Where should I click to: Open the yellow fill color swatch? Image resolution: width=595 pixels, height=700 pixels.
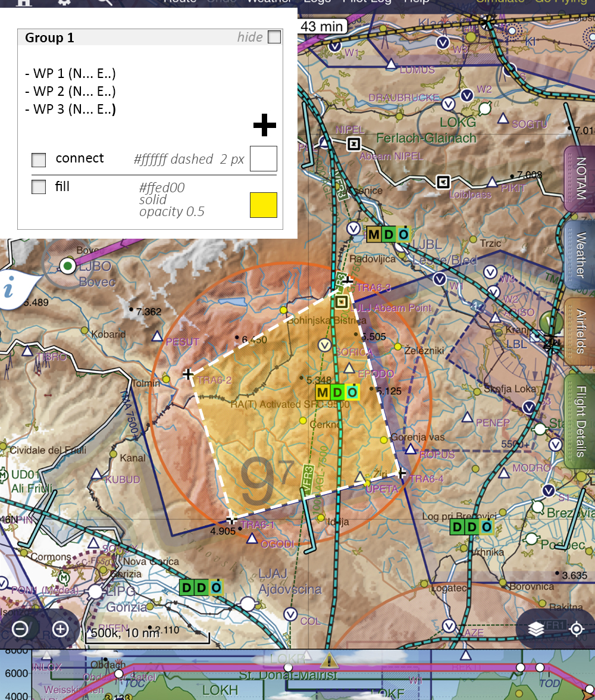(x=263, y=205)
